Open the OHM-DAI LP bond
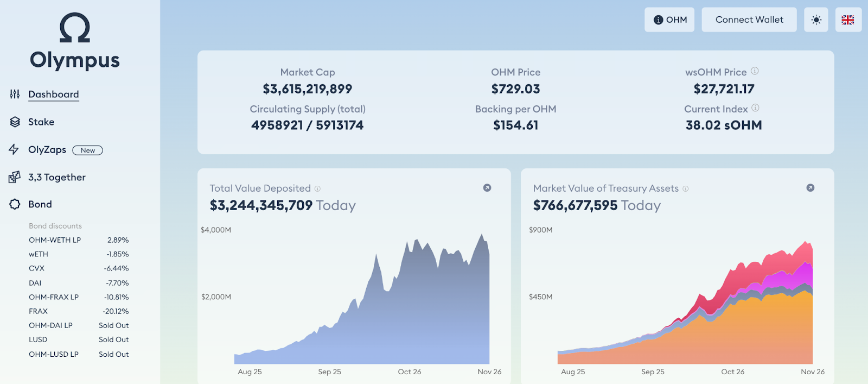 pyautogui.click(x=79, y=325)
